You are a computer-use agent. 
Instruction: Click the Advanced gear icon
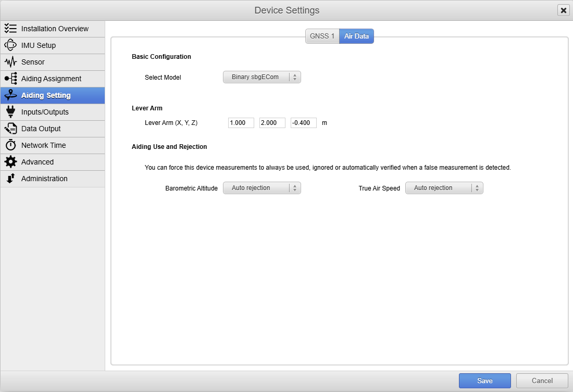click(x=10, y=162)
